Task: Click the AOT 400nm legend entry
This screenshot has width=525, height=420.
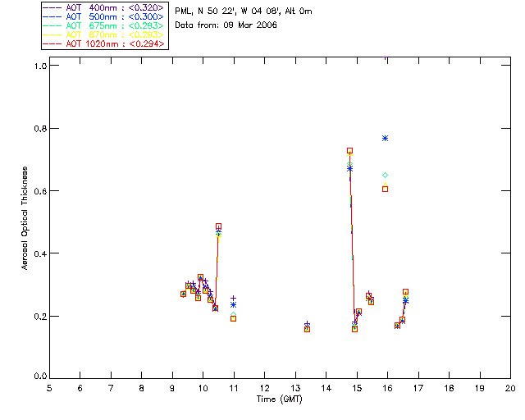Action: click(x=103, y=7)
